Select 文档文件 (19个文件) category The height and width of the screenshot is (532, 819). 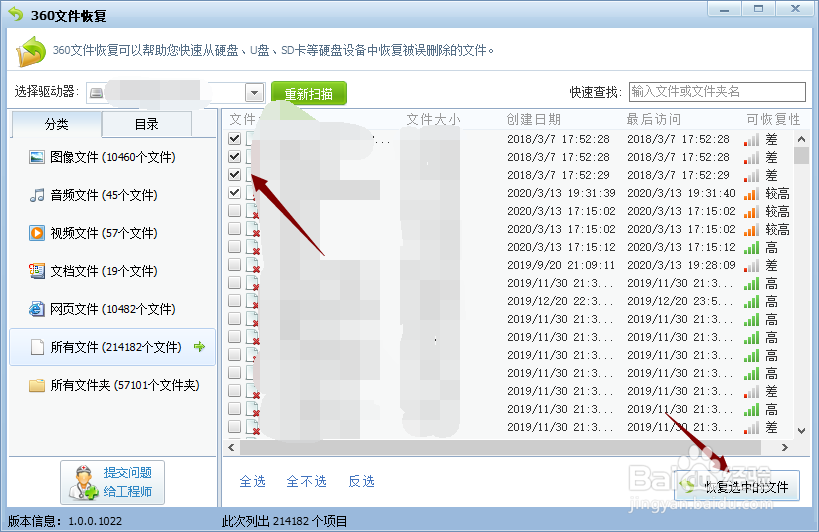(x=112, y=271)
